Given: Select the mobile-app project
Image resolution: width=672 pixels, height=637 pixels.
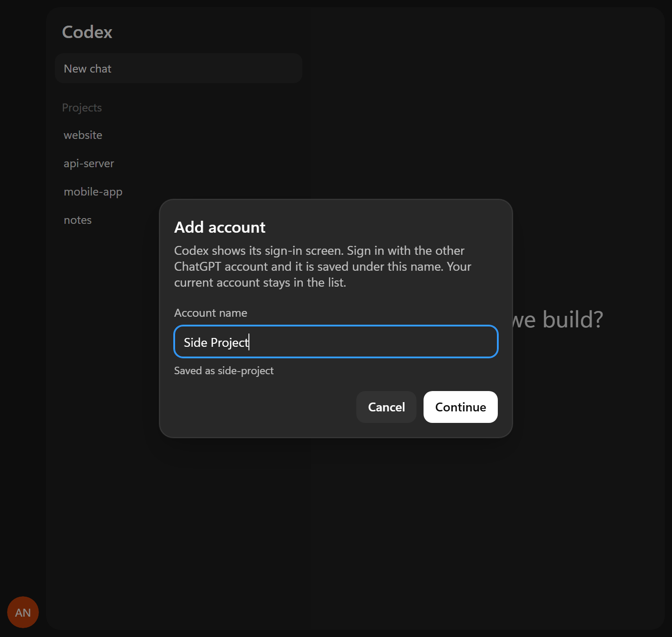Looking at the screenshot, I should coord(93,192).
